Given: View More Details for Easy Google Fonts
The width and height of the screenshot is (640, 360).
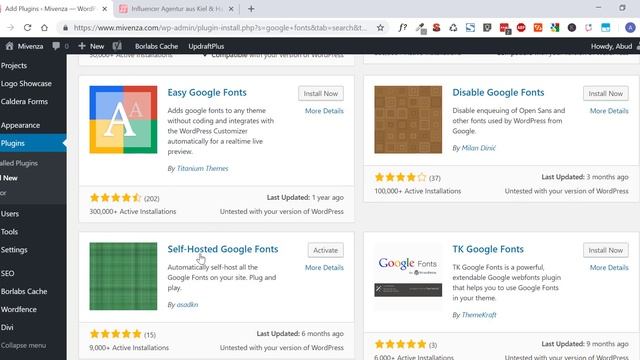Looking at the screenshot, I should [x=324, y=111].
